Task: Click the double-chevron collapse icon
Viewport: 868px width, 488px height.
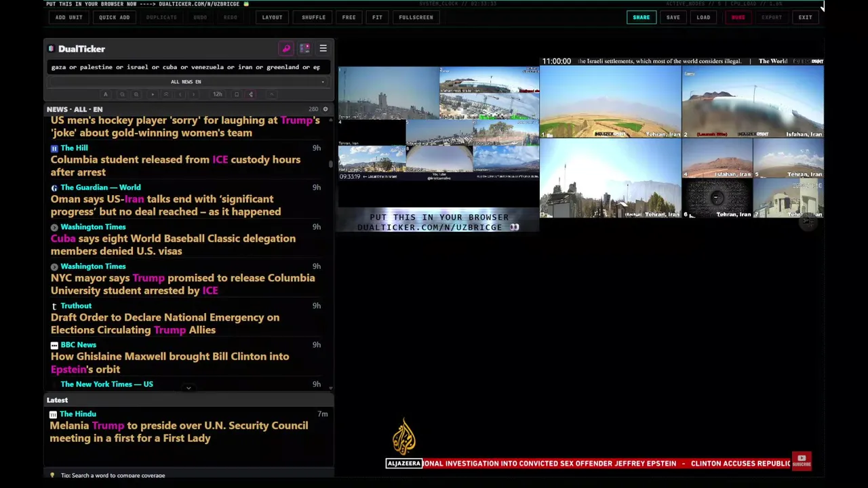Action: [x=166, y=94]
